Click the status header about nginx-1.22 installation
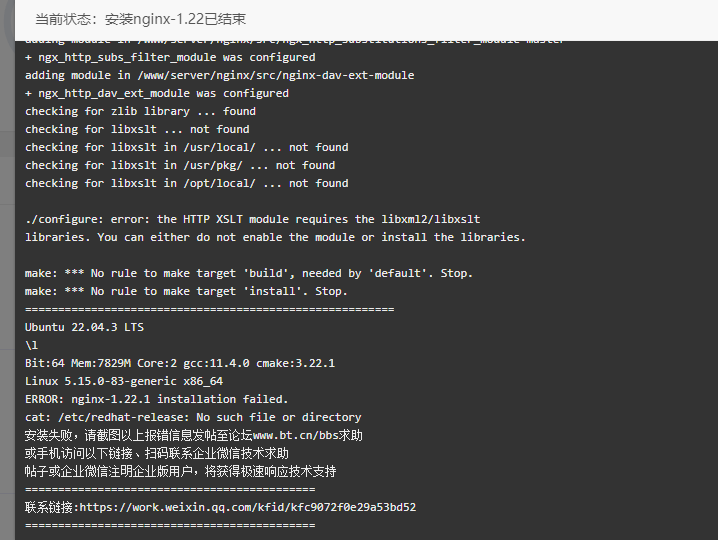 click(141, 19)
